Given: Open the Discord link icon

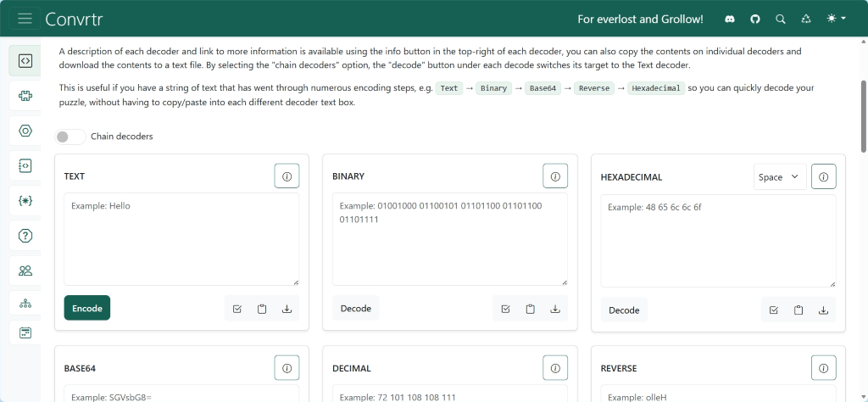Looking at the screenshot, I should click(x=730, y=19).
